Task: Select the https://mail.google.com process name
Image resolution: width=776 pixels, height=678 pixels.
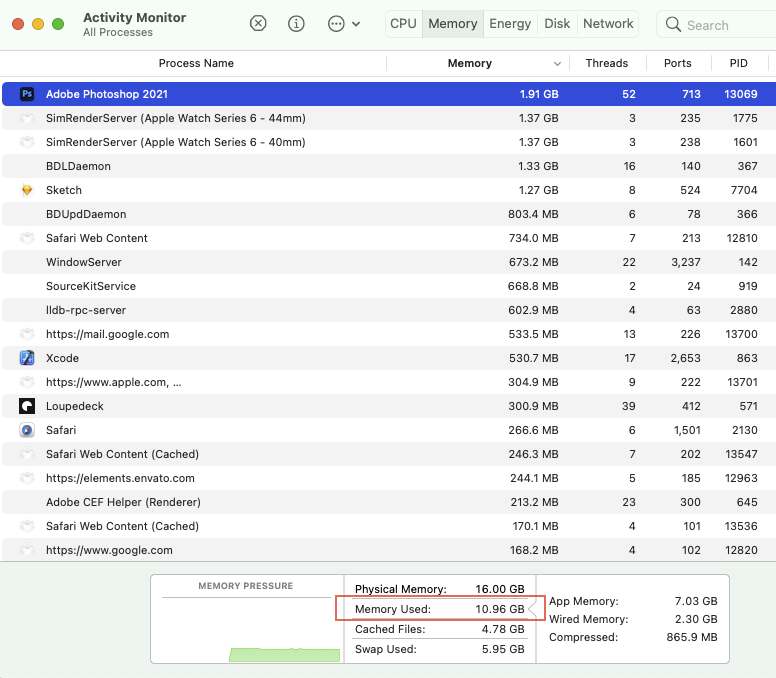Action: [x=107, y=334]
